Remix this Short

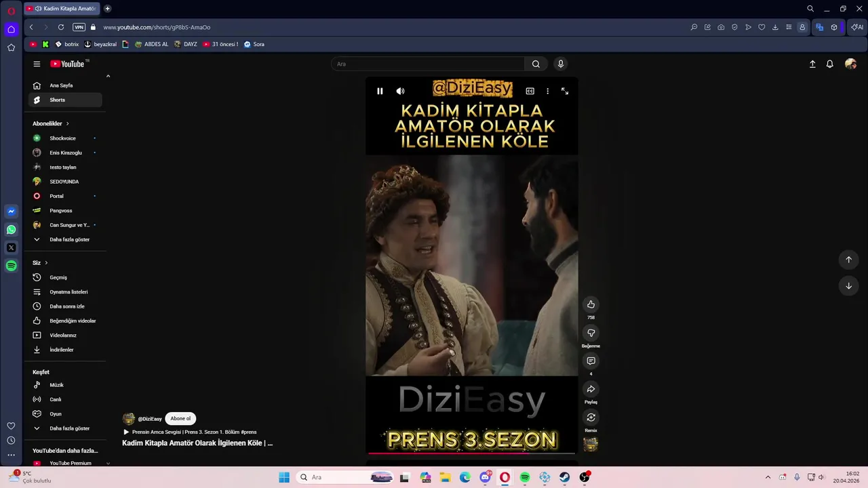[591, 418]
